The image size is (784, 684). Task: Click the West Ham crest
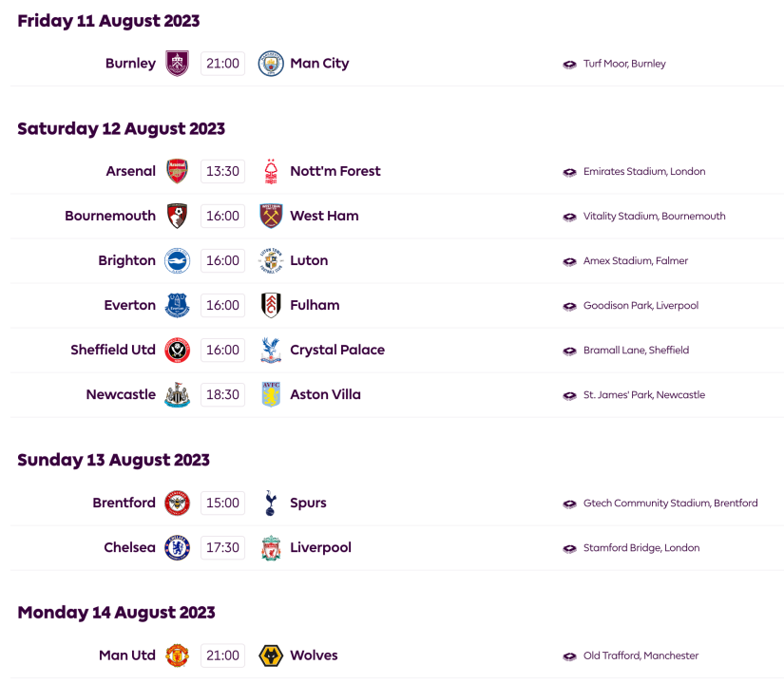click(271, 216)
